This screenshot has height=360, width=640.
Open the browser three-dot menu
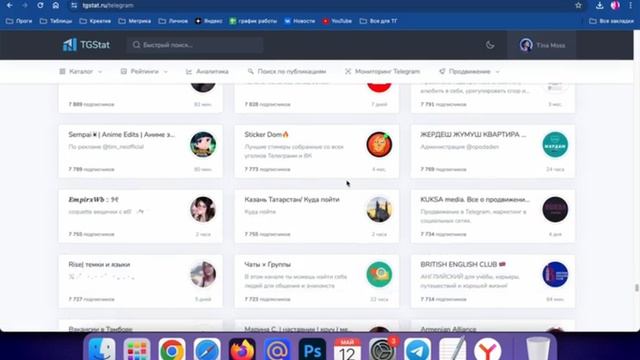click(x=631, y=5)
